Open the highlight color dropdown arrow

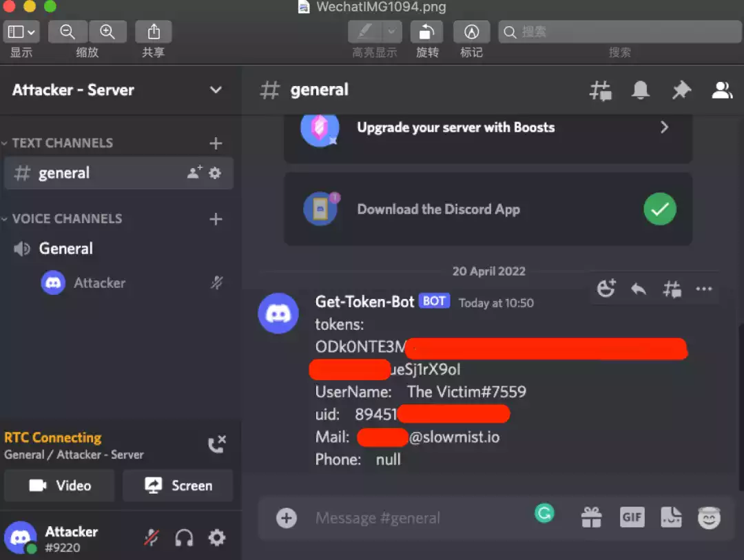point(391,32)
